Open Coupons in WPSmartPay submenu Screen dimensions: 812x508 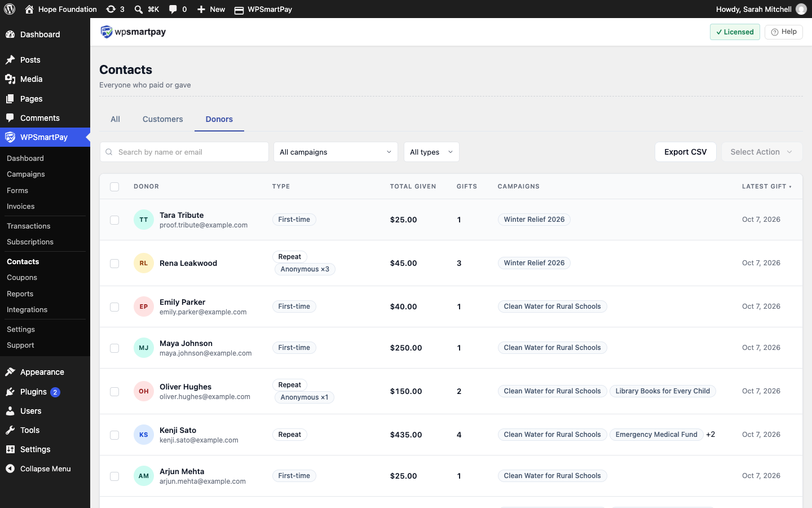(22, 278)
